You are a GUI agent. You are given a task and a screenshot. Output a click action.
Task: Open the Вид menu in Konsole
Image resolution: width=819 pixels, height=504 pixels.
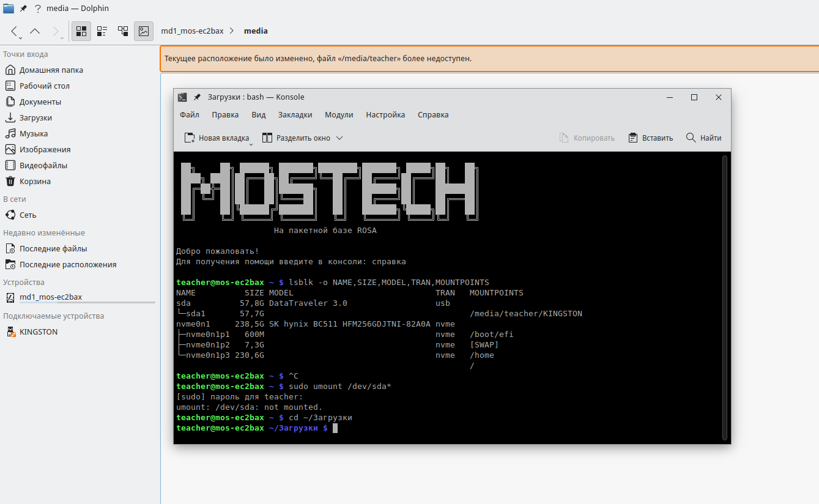[x=259, y=114]
